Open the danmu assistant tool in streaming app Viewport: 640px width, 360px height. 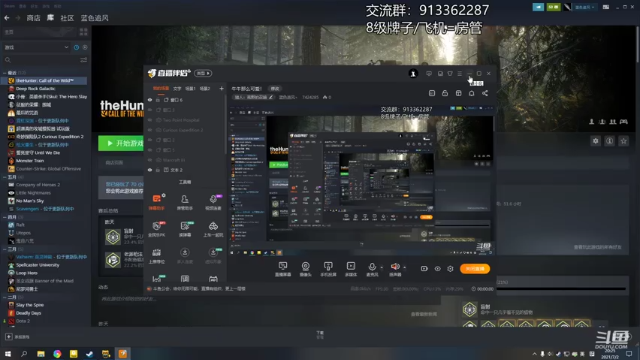[156, 202]
